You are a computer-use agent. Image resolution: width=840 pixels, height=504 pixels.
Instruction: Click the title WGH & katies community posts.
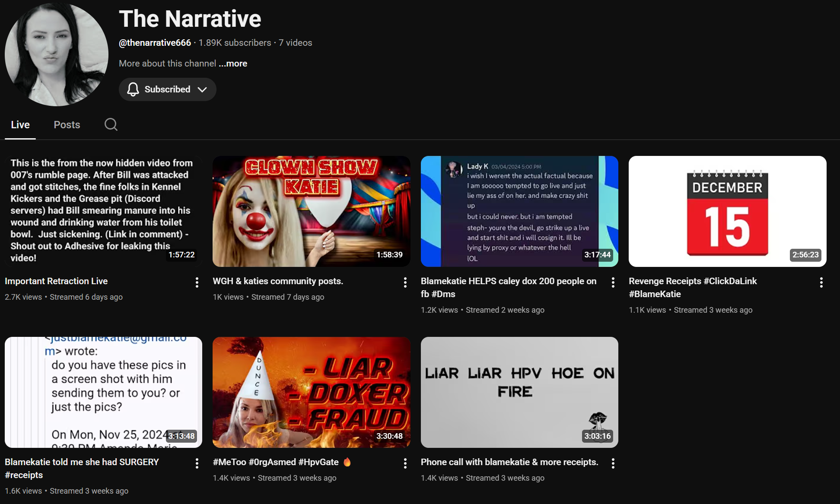(x=278, y=281)
